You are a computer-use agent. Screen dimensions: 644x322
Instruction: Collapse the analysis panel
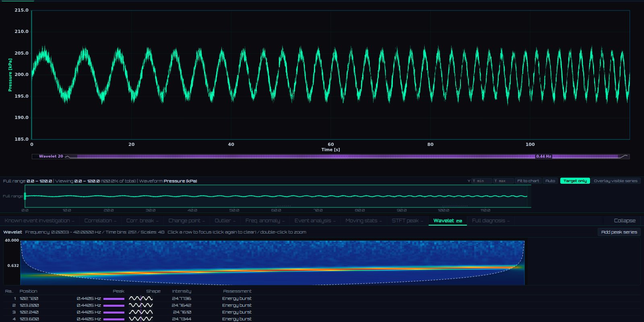point(625,221)
